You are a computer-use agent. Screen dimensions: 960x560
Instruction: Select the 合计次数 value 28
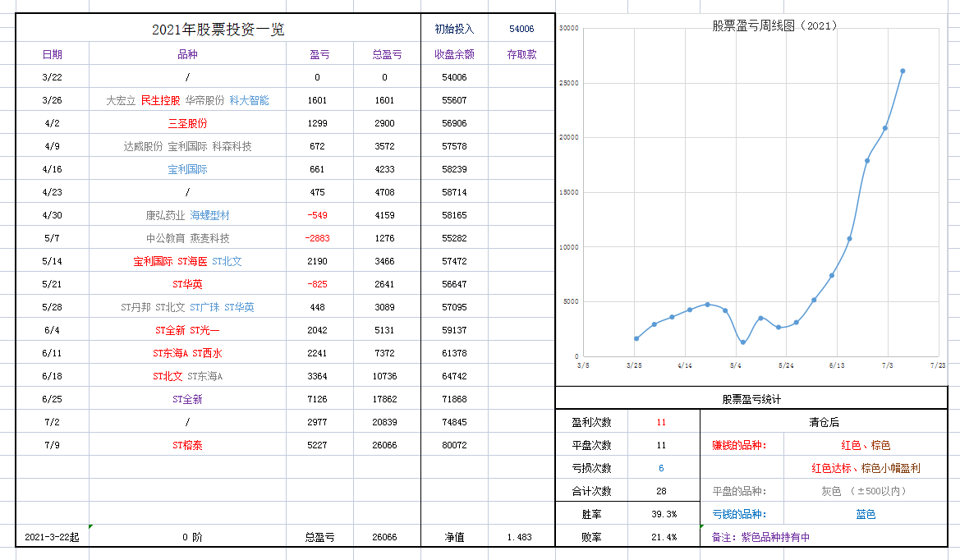661,491
